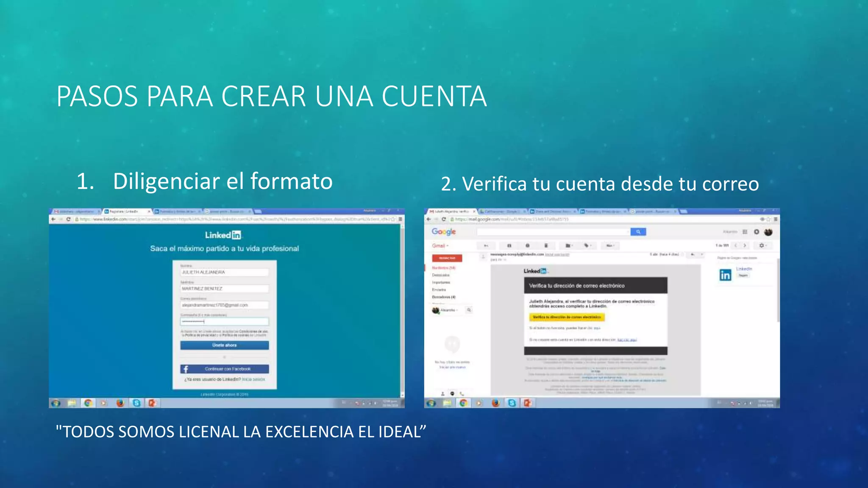Click large LinkedIn icon in Gmail sidebar
This screenshot has height=488, width=868.
(x=725, y=275)
